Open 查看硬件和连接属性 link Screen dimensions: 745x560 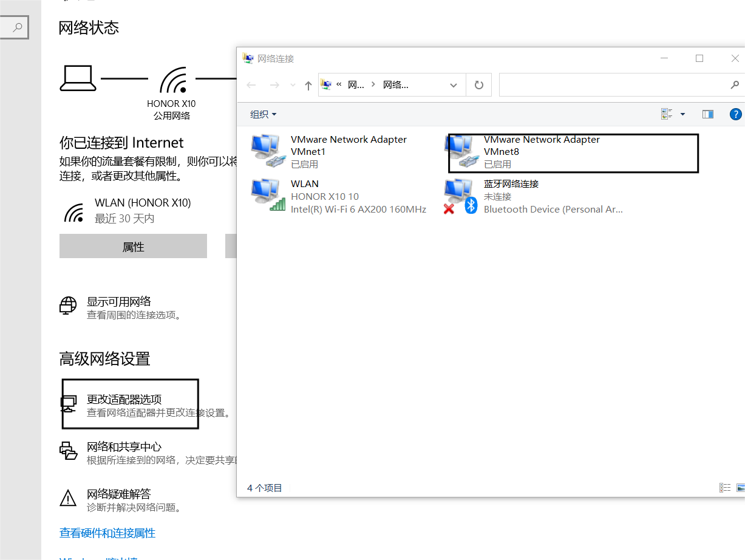(107, 533)
